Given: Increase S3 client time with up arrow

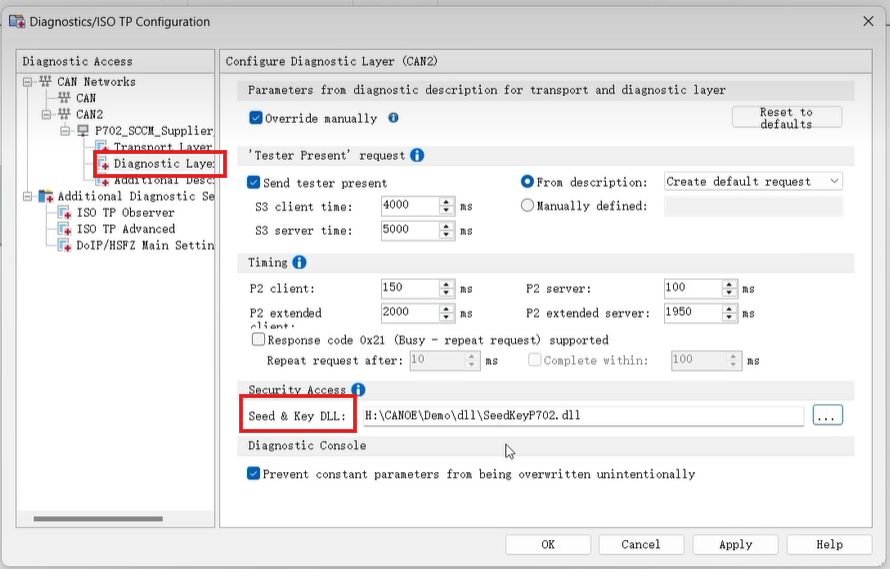Looking at the screenshot, I should point(447,202).
